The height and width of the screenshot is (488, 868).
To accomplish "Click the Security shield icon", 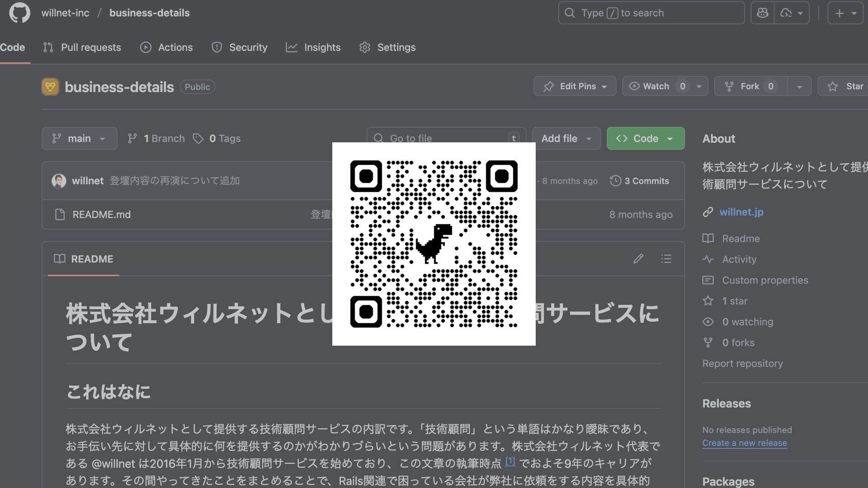I will point(217,47).
